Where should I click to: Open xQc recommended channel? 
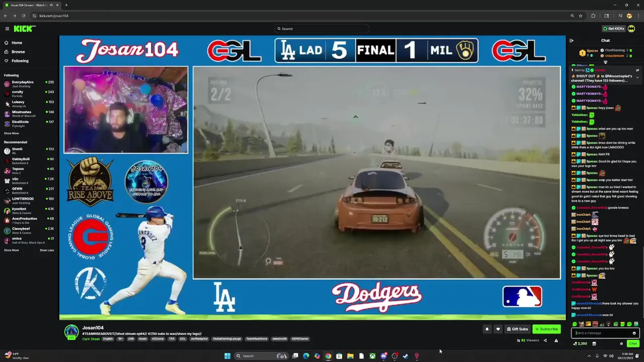pyautogui.click(x=29, y=180)
